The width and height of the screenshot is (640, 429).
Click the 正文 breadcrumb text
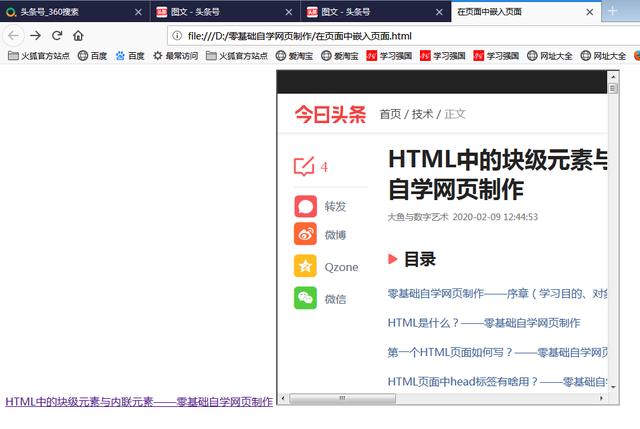(455, 114)
